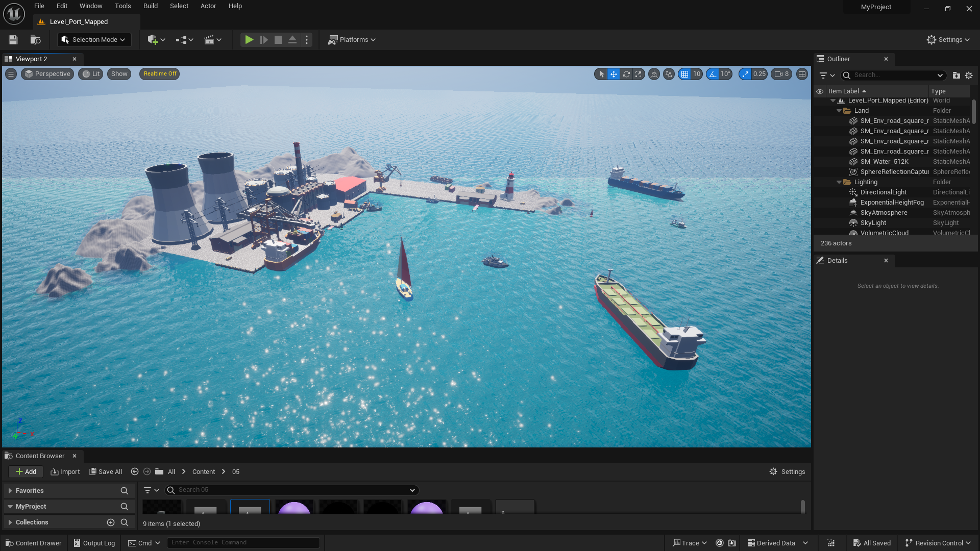Click the Play button to start simulation
980x551 pixels.
(x=249, y=39)
